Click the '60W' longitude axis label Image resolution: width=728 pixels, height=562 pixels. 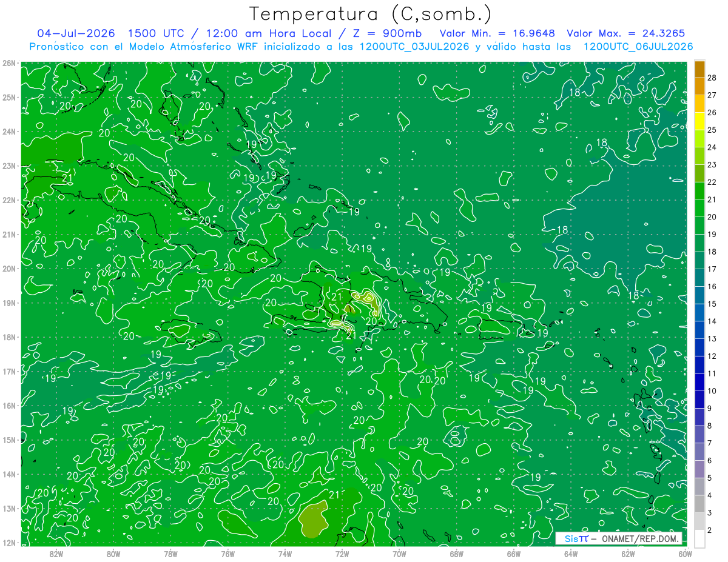click(x=686, y=554)
